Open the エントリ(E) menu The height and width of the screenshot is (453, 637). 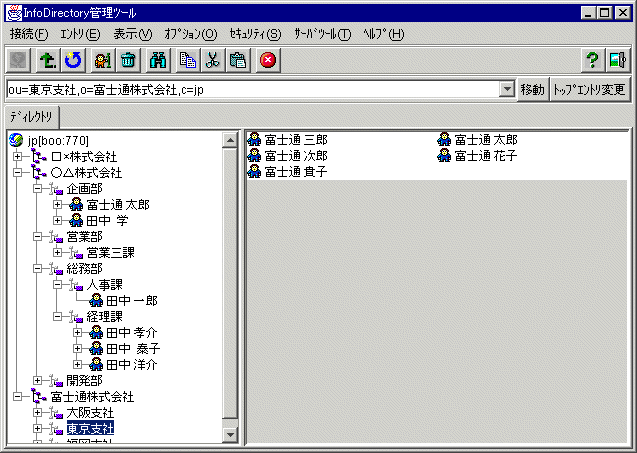coord(80,34)
